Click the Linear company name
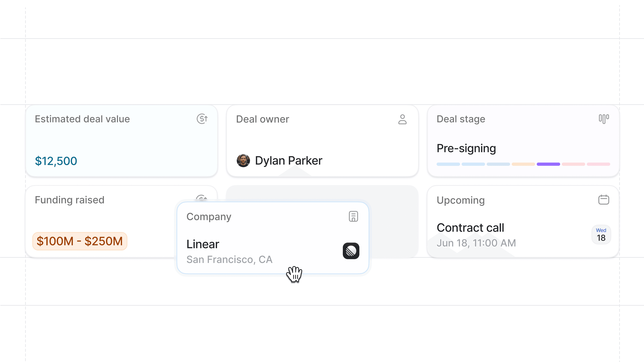Image resolution: width=644 pixels, height=362 pixels. coord(203,244)
